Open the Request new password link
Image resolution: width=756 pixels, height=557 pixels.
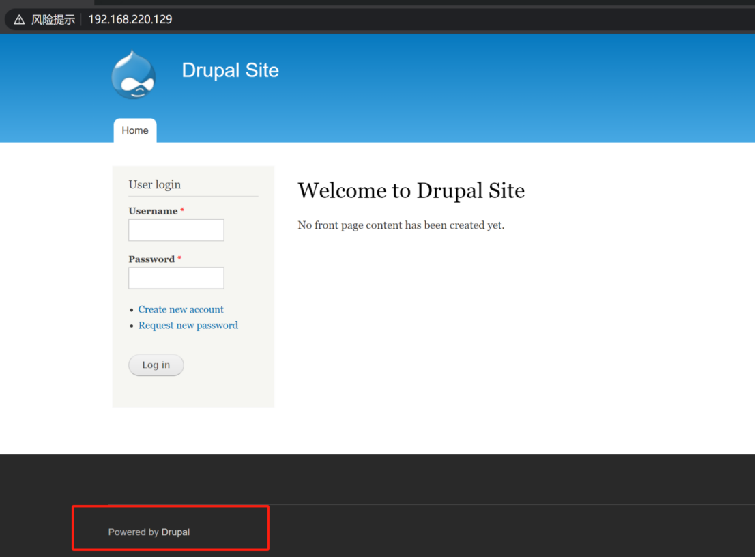pyautogui.click(x=188, y=325)
